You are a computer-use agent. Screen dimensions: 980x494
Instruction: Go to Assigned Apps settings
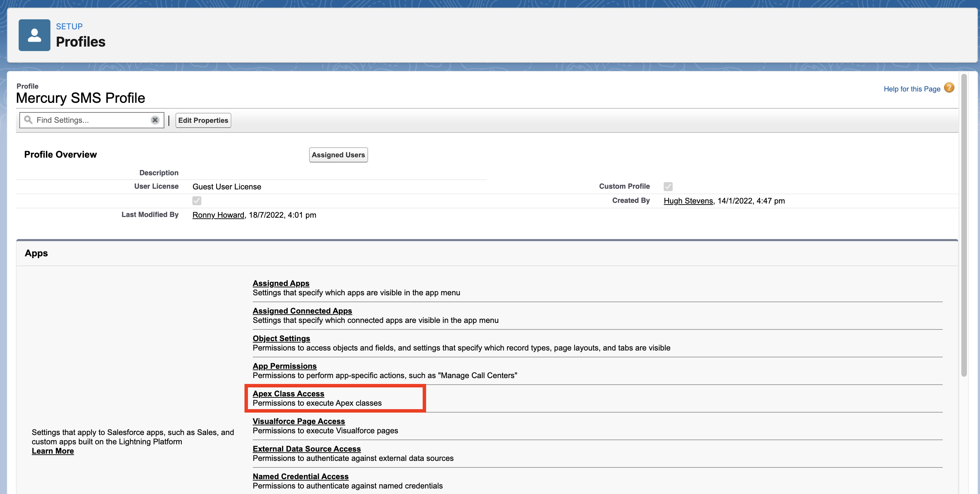click(281, 284)
